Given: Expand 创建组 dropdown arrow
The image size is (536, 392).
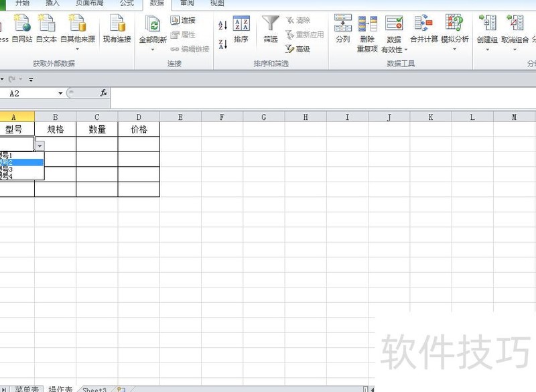Looking at the screenshot, I should (x=488, y=50).
